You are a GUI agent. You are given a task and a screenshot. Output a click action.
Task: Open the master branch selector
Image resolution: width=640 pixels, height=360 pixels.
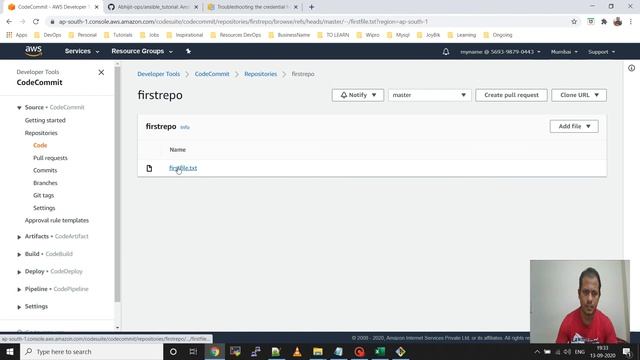pos(429,95)
